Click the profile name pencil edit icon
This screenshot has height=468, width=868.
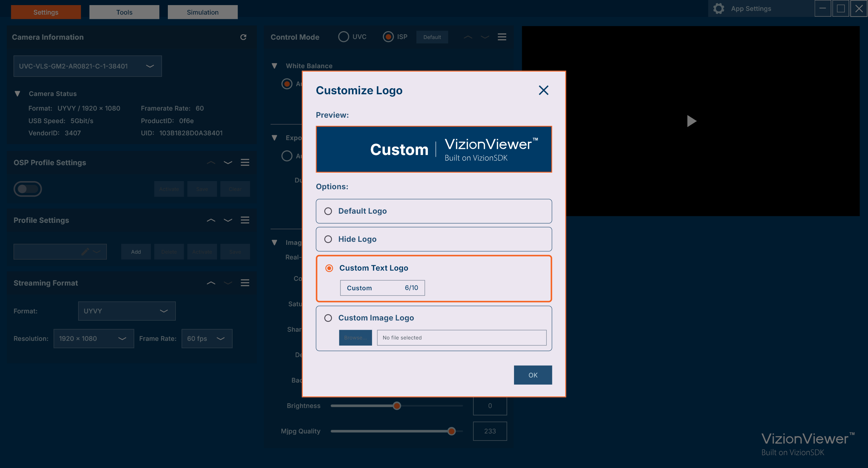[x=85, y=252]
